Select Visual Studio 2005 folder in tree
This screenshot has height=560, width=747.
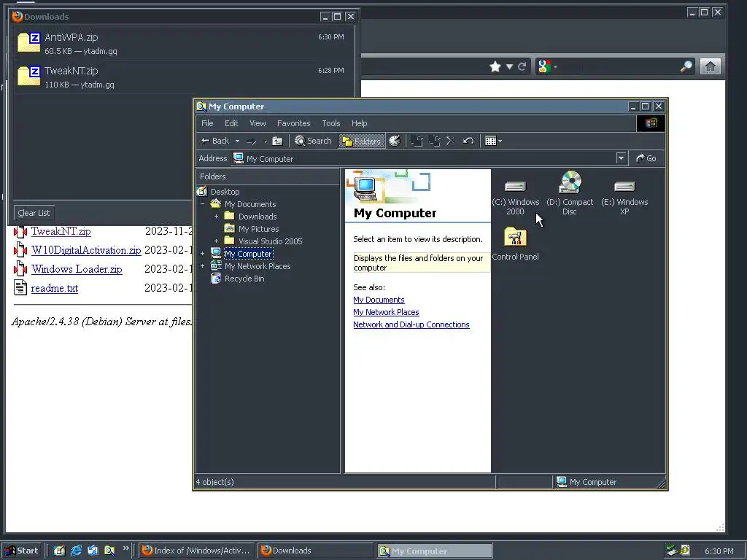pos(270,241)
